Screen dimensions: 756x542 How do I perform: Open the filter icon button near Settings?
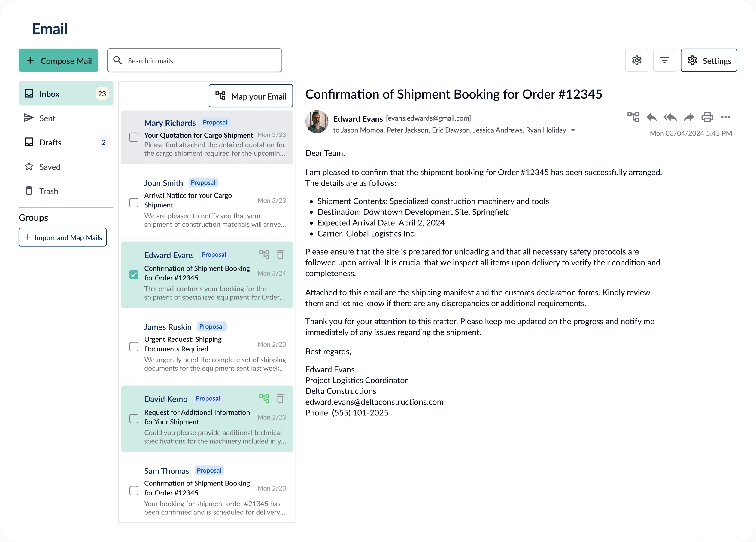[664, 60]
